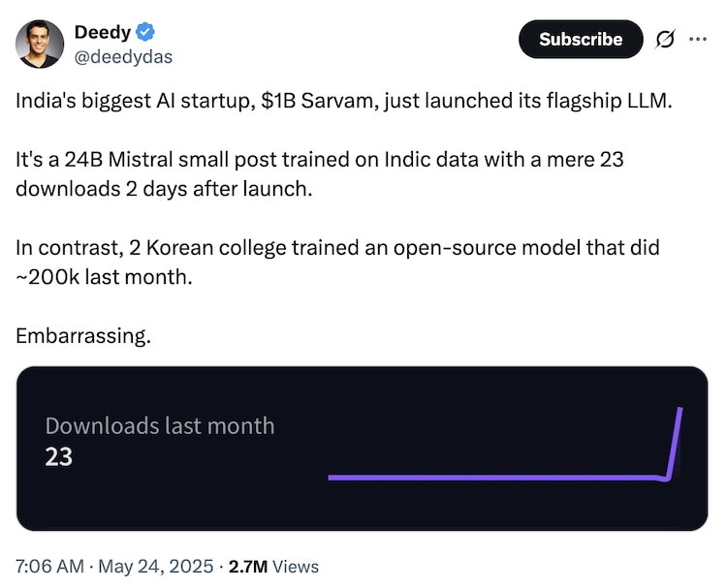Click the May 24, 2025 date
Image resolution: width=727 pixels, height=588 pixels.
155,566
